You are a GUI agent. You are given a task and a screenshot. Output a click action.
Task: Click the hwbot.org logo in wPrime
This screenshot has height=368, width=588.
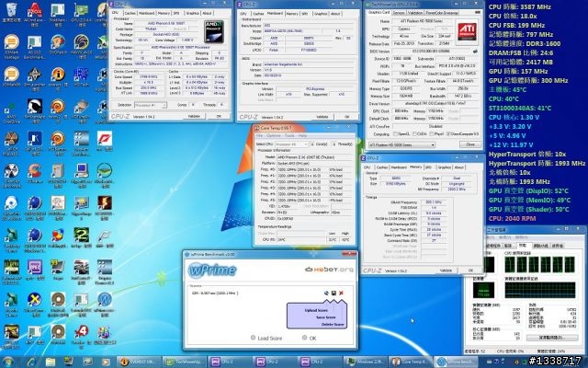[329, 270]
